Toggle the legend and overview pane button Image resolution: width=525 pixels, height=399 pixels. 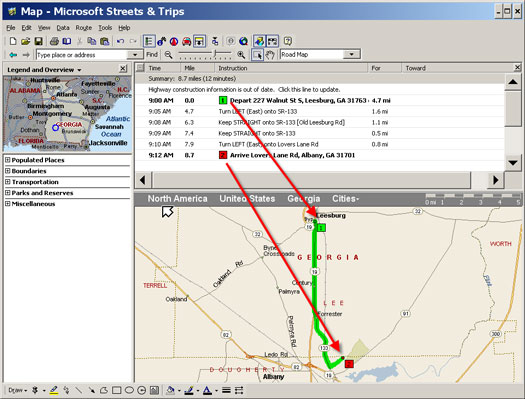pyautogui.click(x=149, y=42)
